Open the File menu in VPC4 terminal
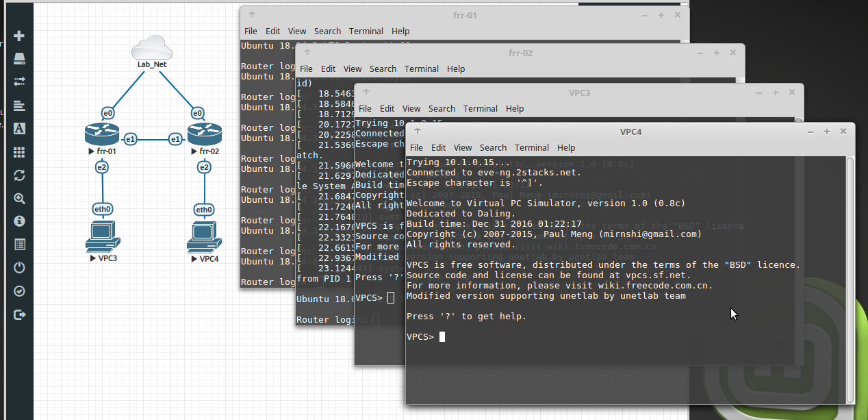This screenshot has width=868, height=420. point(416,147)
